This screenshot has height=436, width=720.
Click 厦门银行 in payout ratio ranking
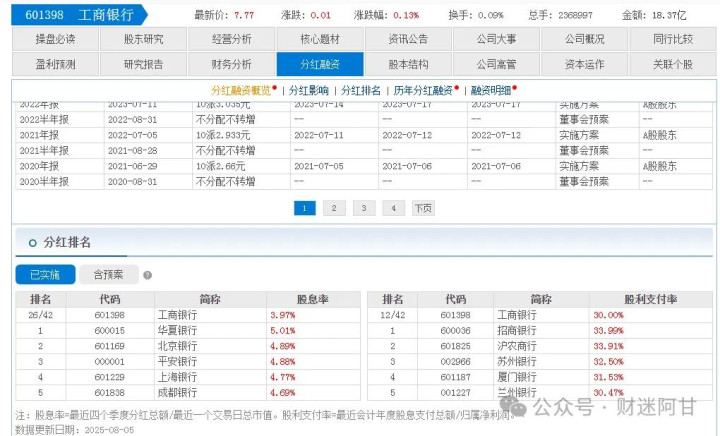[x=517, y=377]
